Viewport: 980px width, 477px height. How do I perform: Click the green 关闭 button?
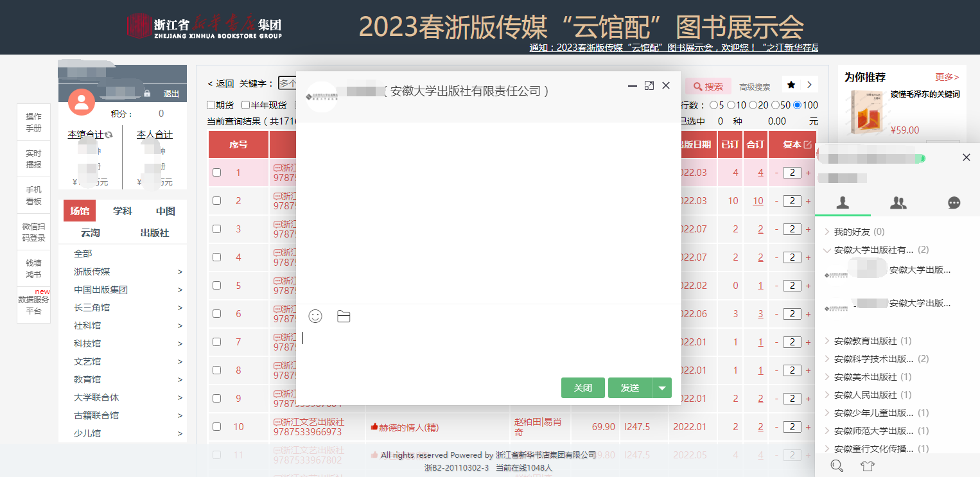(x=583, y=388)
